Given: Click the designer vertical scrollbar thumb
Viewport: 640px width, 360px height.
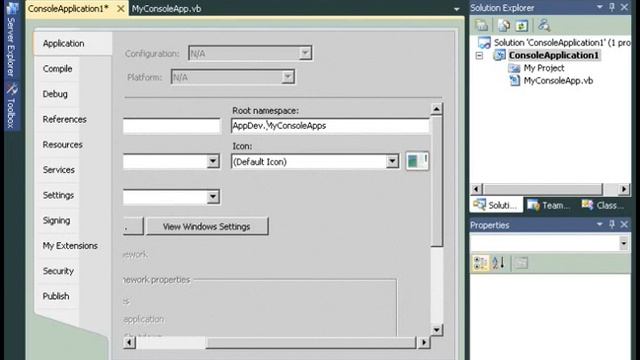Looking at the screenshot, I should coord(436,181).
